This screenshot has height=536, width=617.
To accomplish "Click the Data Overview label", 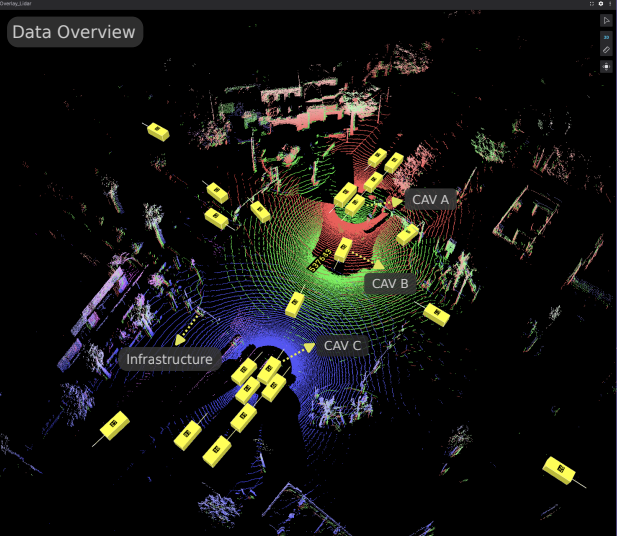I will [74, 32].
